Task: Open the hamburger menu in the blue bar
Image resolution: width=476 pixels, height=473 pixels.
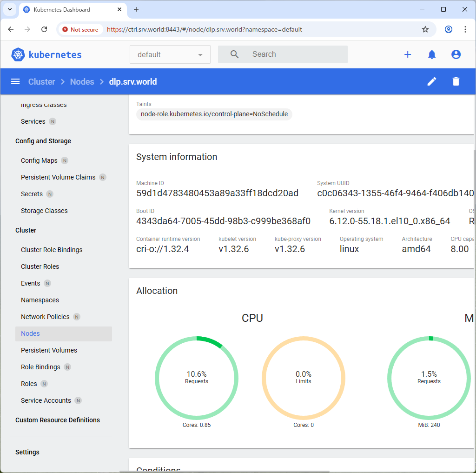Action: click(15, 81)
